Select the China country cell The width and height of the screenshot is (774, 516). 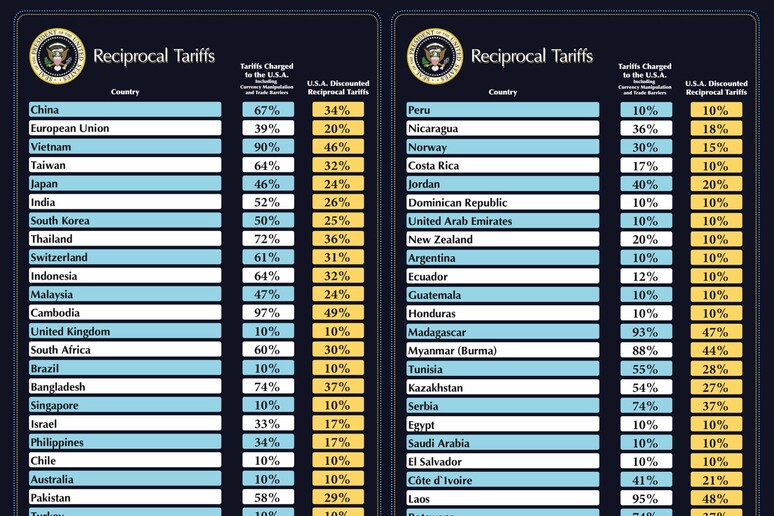click(125, 110)
